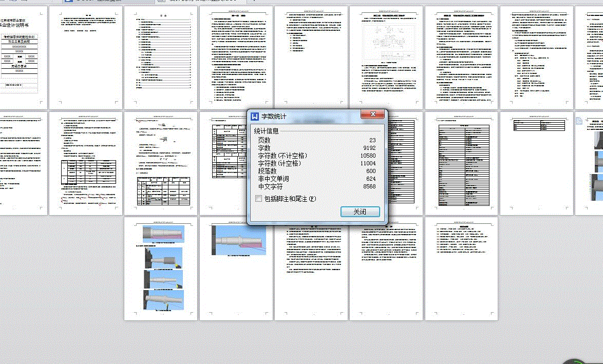
Task: Click the 字数 label in the dialog
Action: click(x=264, y=148)
